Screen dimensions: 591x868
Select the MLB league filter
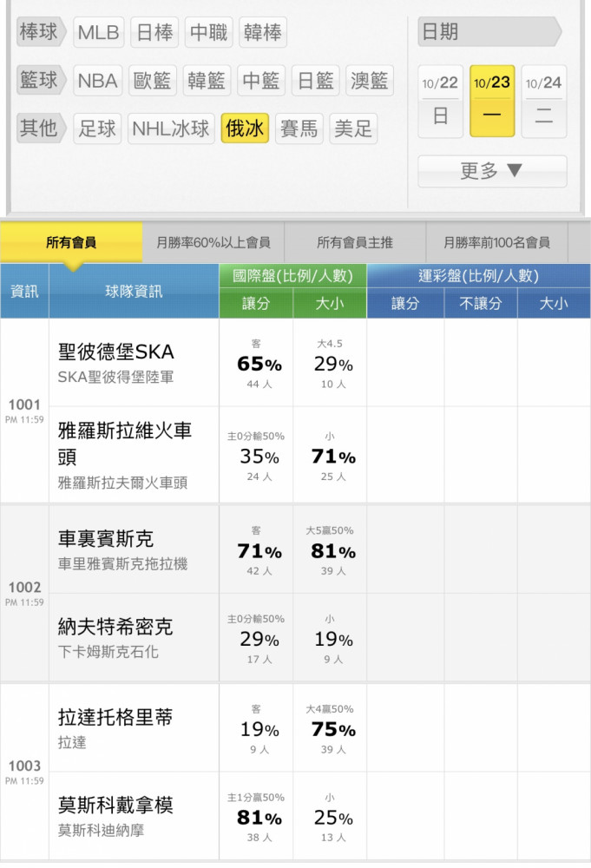point(98,33)
